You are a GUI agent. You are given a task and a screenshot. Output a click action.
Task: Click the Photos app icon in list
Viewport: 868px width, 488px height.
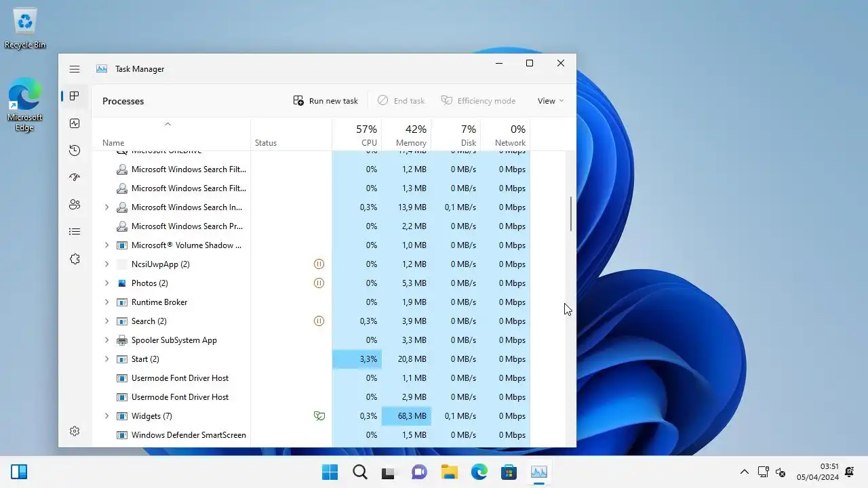(122, 283)
